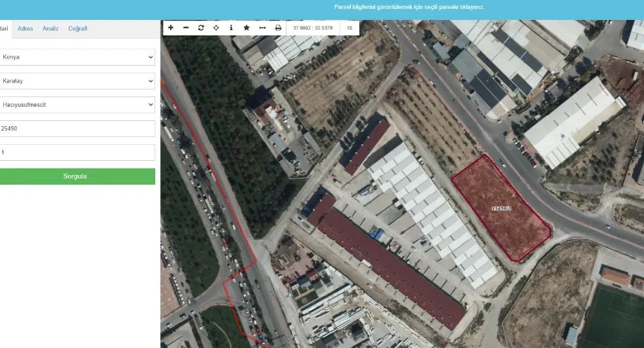Switch to the Adres tab
The height and width of the screenshot is (348, 644).
(25, 28)
